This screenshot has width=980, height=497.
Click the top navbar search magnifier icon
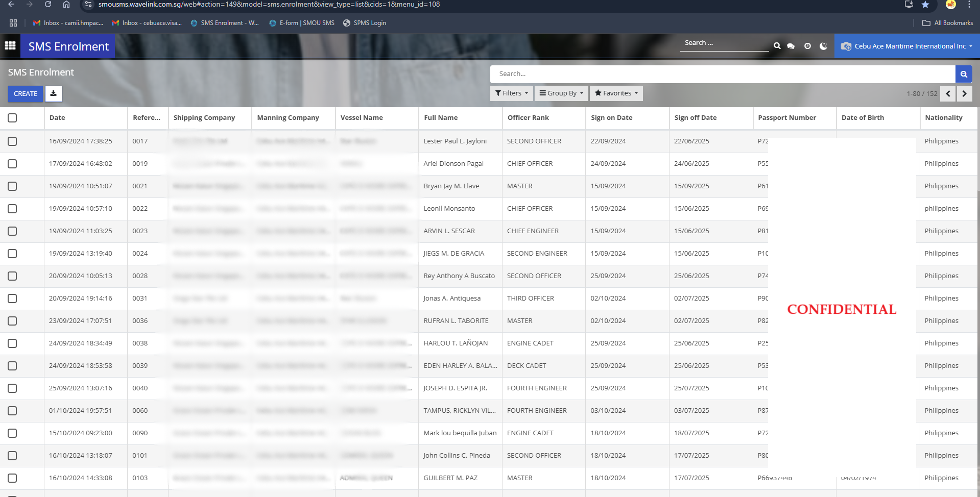coord(777,46)
